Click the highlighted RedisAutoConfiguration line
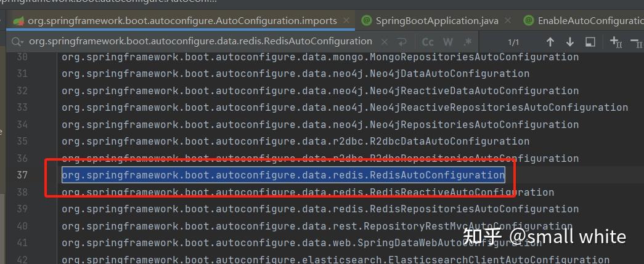The image size is (644, 264). point(283,175)
